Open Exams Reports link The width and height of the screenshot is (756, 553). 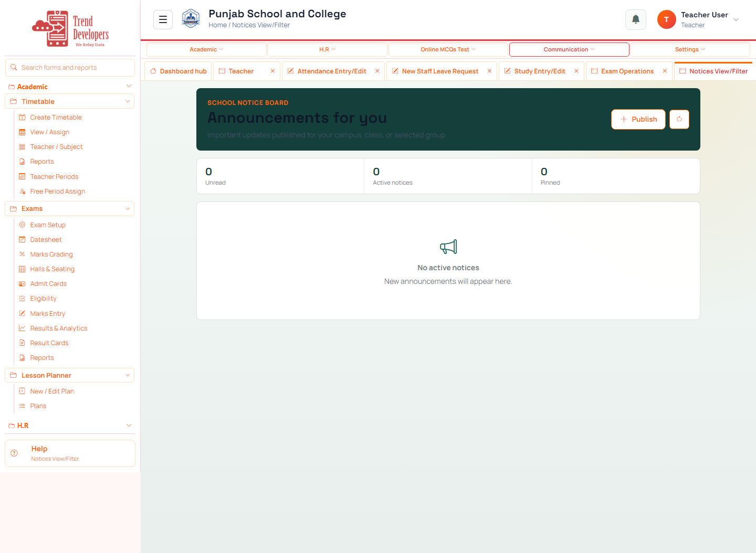coord(42,358)
